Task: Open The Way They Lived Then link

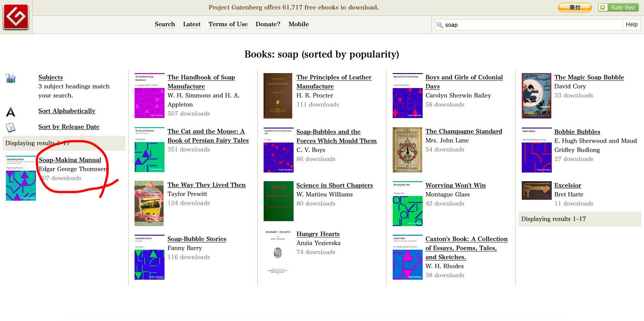Action: click(207, 185)
